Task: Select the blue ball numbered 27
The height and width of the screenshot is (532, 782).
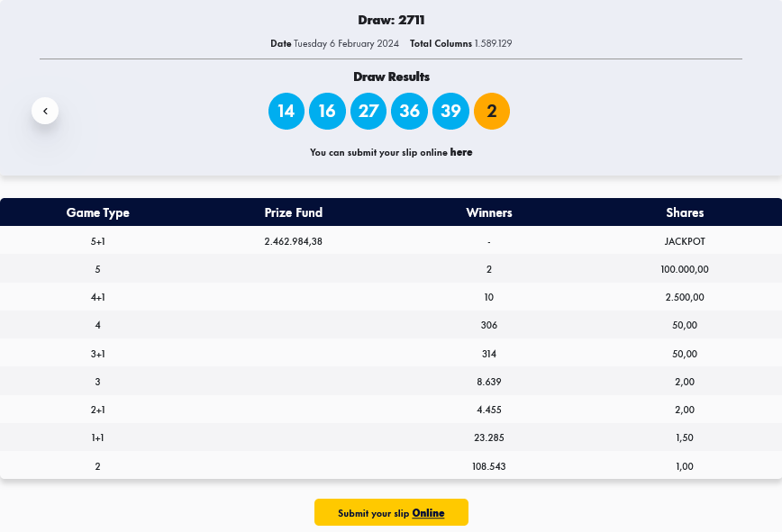Action: pos(368,112)
